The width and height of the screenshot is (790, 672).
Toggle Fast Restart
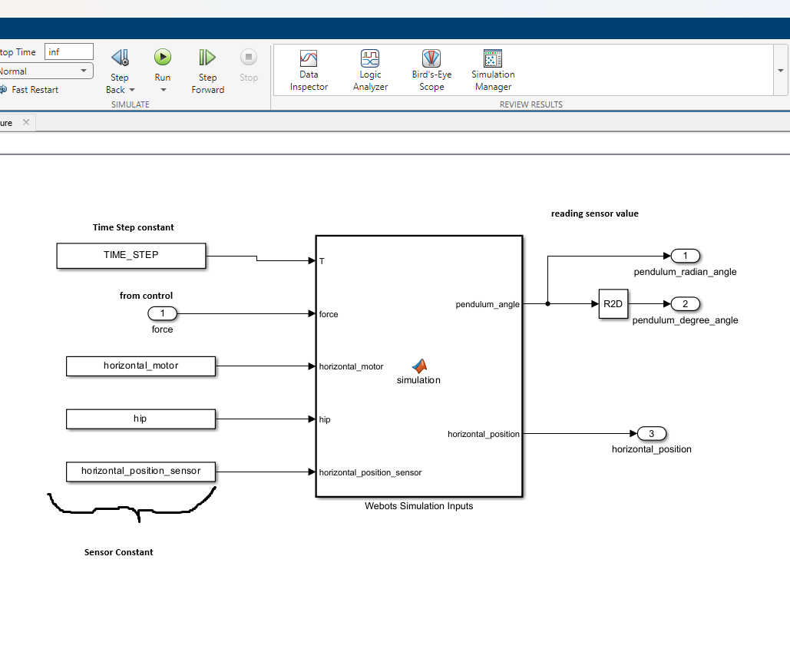click(29, 90)
